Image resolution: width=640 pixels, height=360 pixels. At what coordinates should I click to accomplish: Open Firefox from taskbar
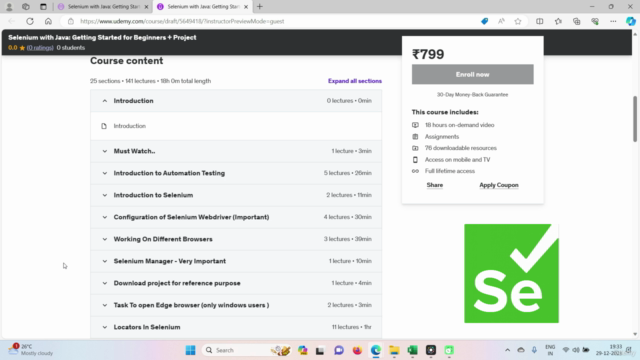pos(357,350)
